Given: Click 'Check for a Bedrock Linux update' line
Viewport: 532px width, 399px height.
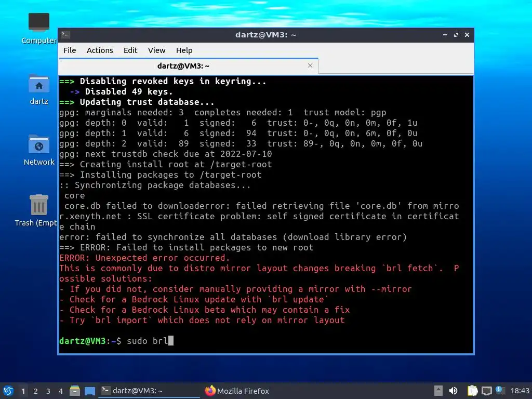Looking at the screenshot, I should (194, 299).
